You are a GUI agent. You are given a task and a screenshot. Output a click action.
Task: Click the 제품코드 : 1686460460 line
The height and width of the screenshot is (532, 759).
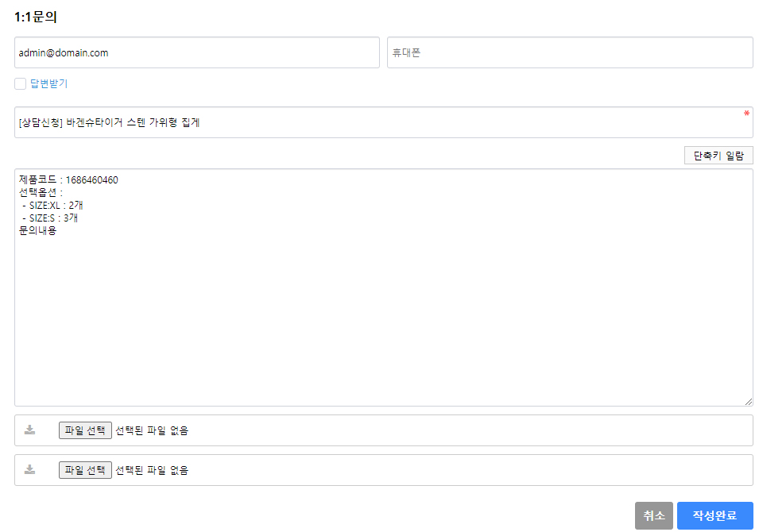click(68, 180)
